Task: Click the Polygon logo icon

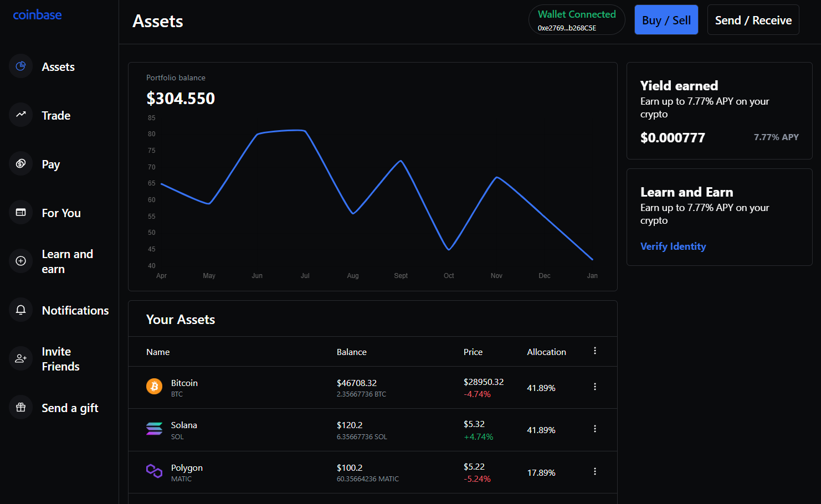Action: coord(154,471)
